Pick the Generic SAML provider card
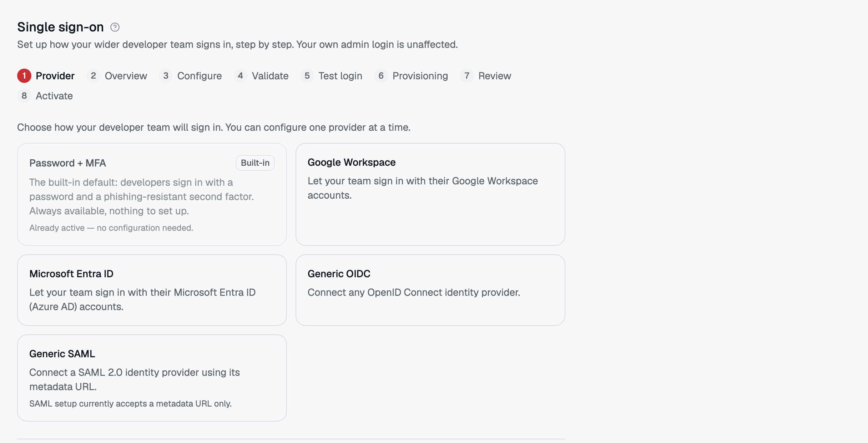Image resolution: width=868 pixels, height=443 pixels. pos(152,378)
